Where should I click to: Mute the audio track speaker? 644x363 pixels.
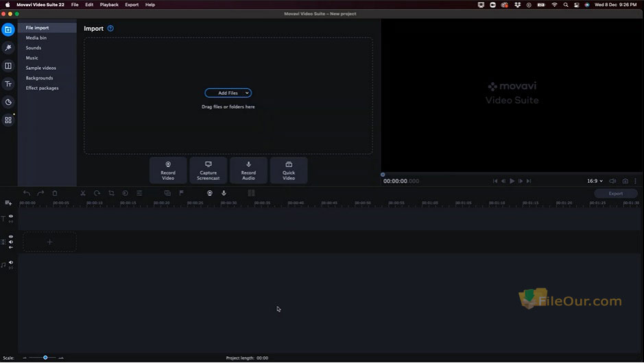coord(11,262)
